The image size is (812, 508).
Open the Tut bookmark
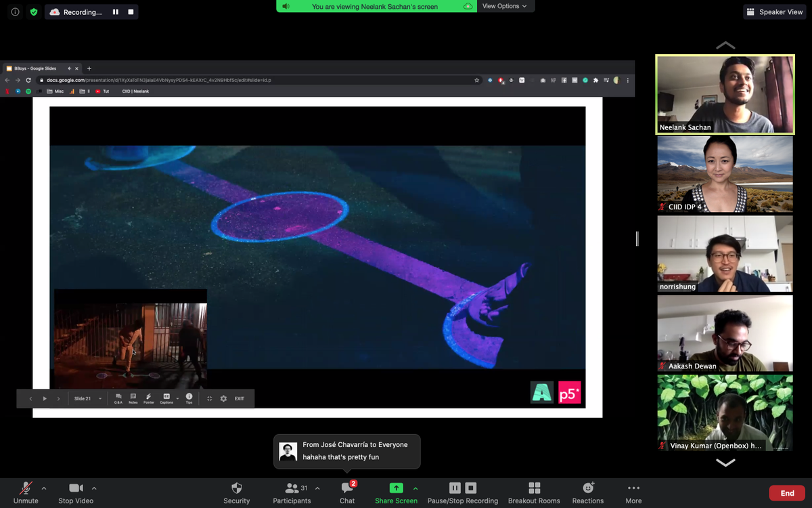(102, 91)
